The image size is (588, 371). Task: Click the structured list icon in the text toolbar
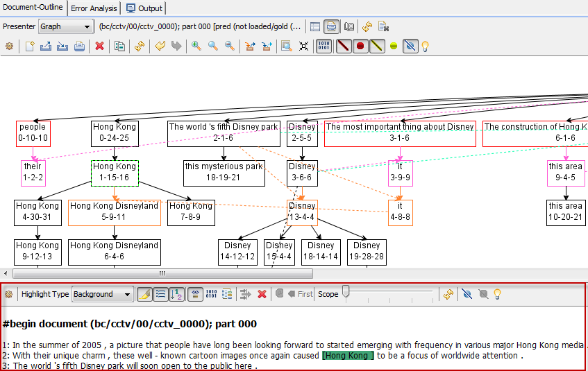[x=227, y=294]
